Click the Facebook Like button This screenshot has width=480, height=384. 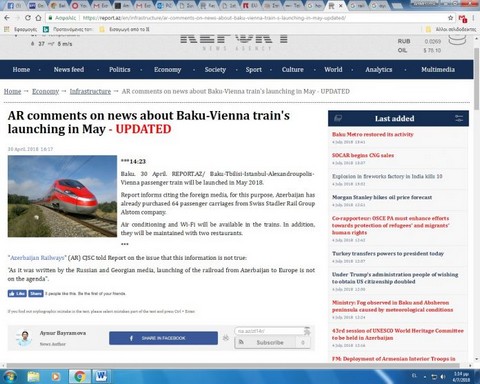pyautogui.click(x=17, y=293)
